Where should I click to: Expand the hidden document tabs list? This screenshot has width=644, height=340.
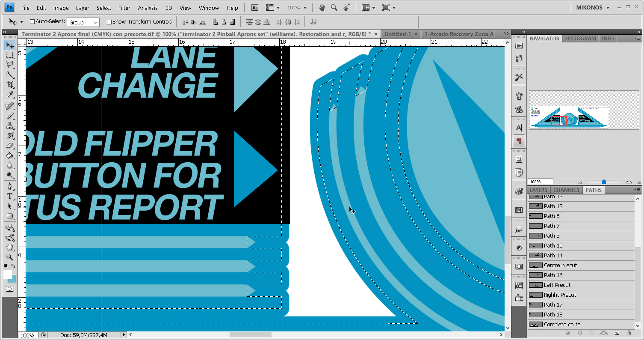506,34
